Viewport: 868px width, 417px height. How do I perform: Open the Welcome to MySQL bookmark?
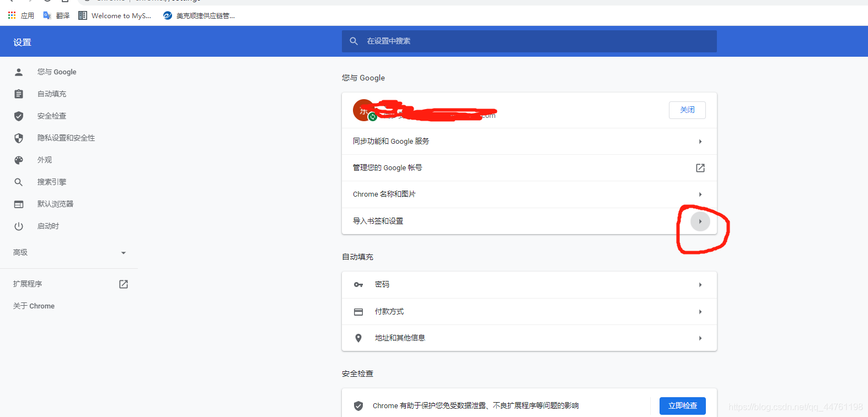115,15
